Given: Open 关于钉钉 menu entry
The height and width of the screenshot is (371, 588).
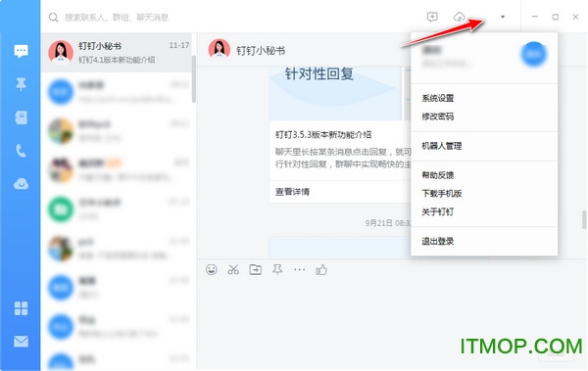Looking at the screenshot, I should (x=438, y=211).
